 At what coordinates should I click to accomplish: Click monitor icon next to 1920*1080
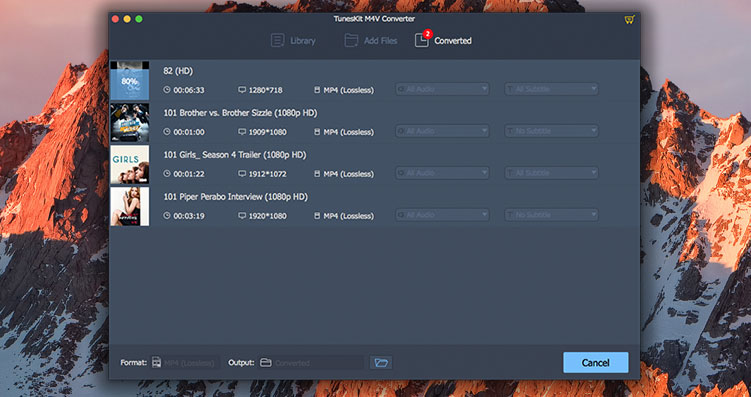click(x=242, y=216)
